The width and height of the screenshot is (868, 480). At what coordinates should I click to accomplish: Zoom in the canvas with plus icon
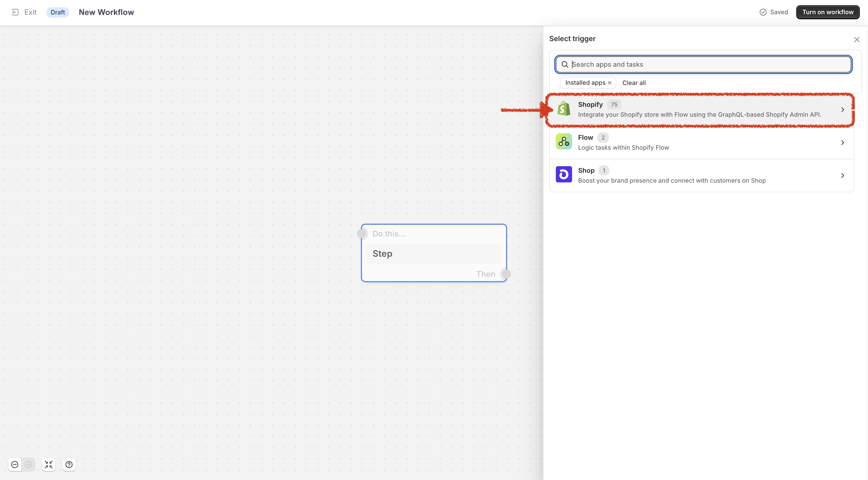[x=29, y=465]
